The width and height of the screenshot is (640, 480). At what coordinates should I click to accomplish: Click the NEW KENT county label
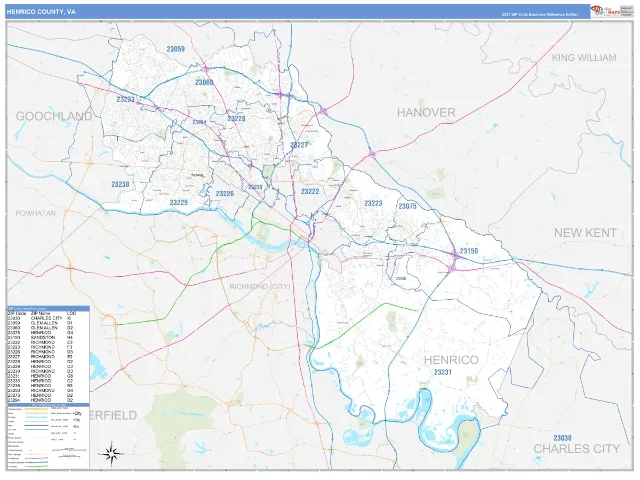tap(585, 233)
